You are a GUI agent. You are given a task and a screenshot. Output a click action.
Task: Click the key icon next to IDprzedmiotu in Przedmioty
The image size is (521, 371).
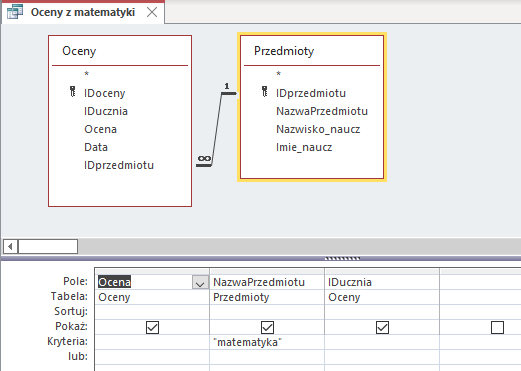coord(265,91)
